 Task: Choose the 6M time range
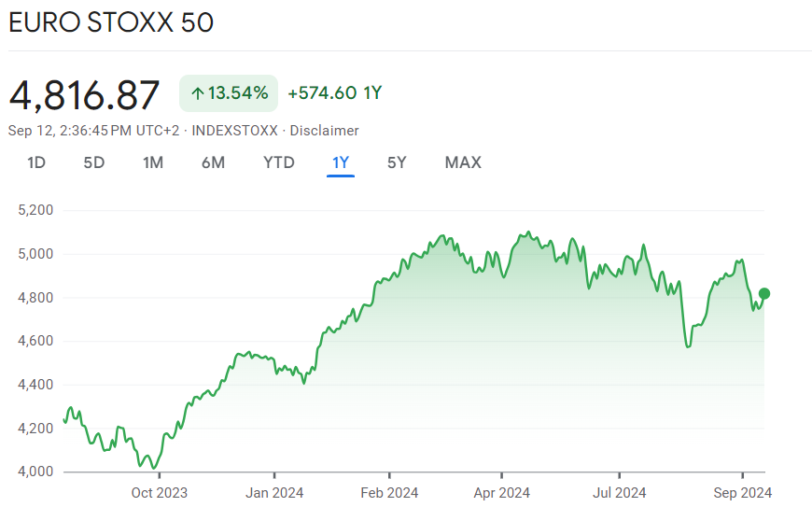click(x=213, y=162)
